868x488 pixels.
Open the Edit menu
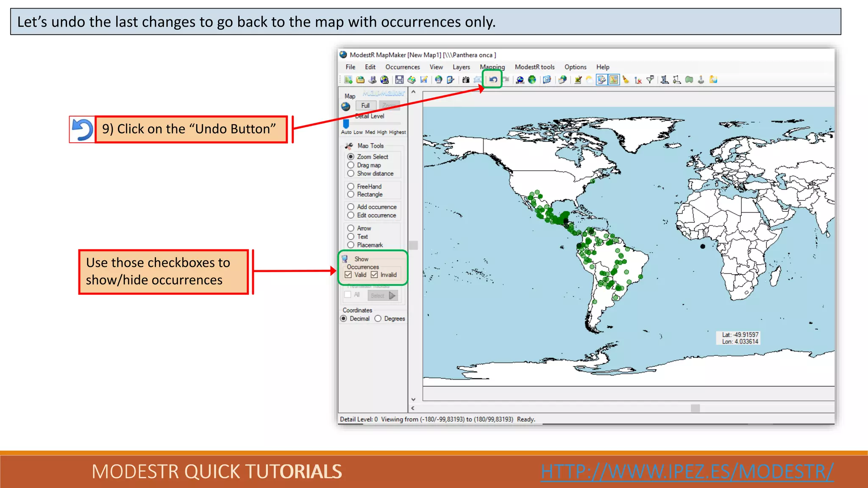point(370,67)
